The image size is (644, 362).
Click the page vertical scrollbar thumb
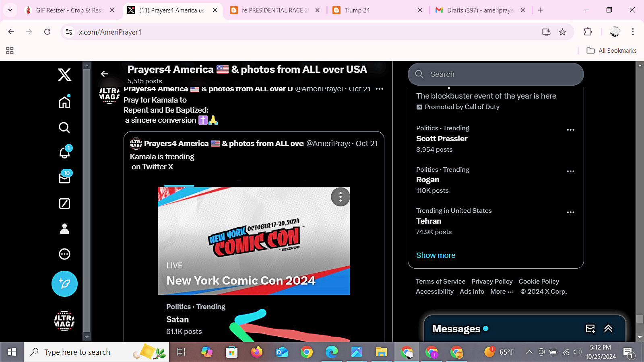pos(640,319)
